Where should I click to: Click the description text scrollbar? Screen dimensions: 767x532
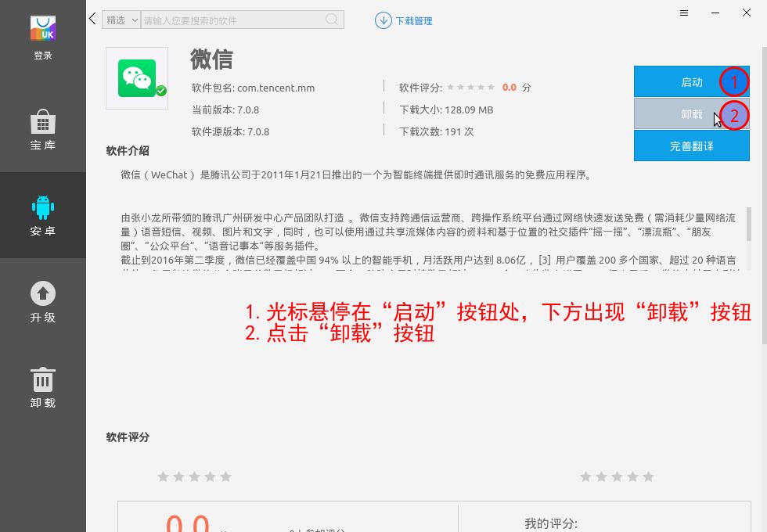coord(749,224)
